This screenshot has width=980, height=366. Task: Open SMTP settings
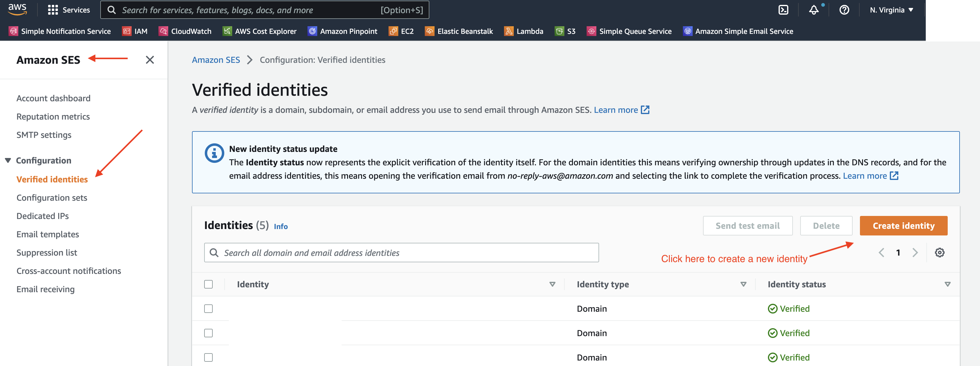[44, 135]
